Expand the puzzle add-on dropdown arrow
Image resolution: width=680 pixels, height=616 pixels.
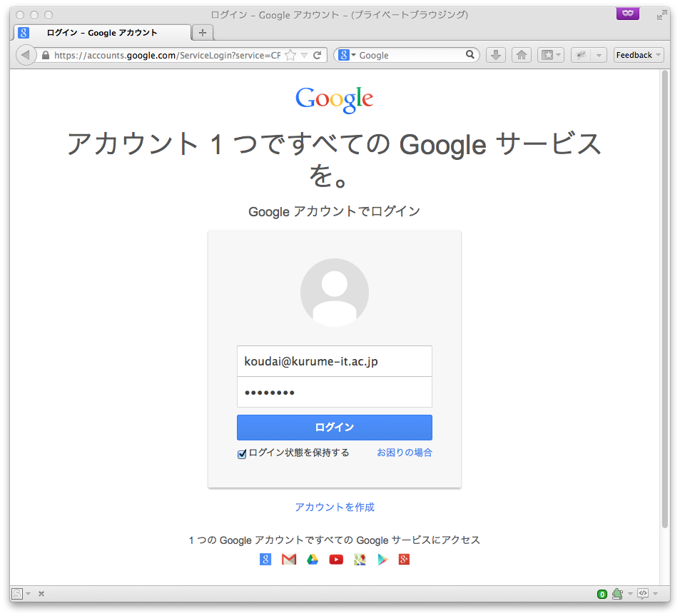click(x=630, y=593)
